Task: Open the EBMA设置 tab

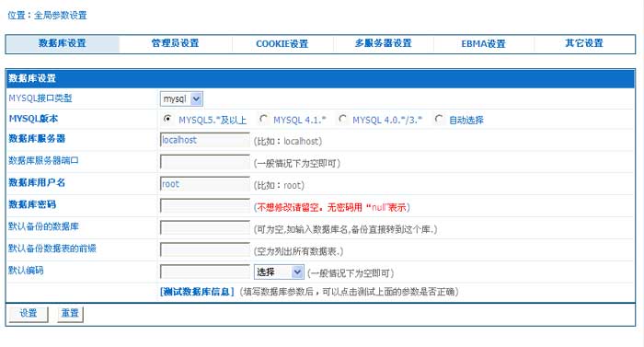Action: tap(483, 43)
